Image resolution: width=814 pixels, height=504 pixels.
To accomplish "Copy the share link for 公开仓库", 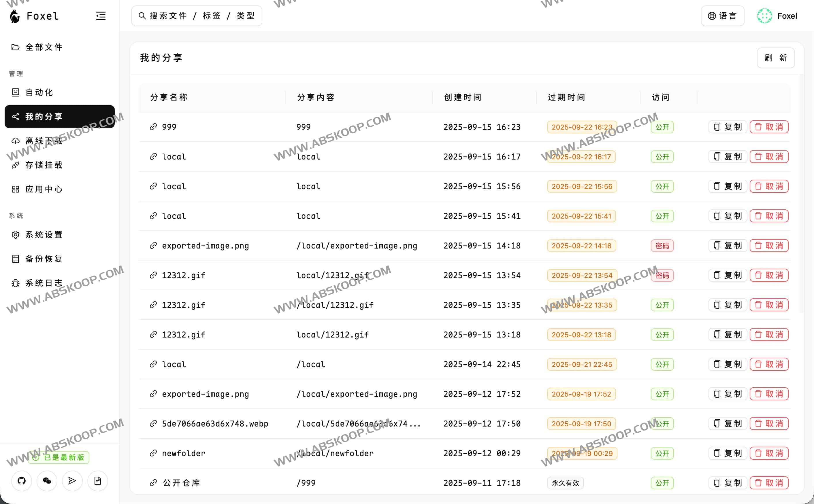I will [x=727, y=483].
